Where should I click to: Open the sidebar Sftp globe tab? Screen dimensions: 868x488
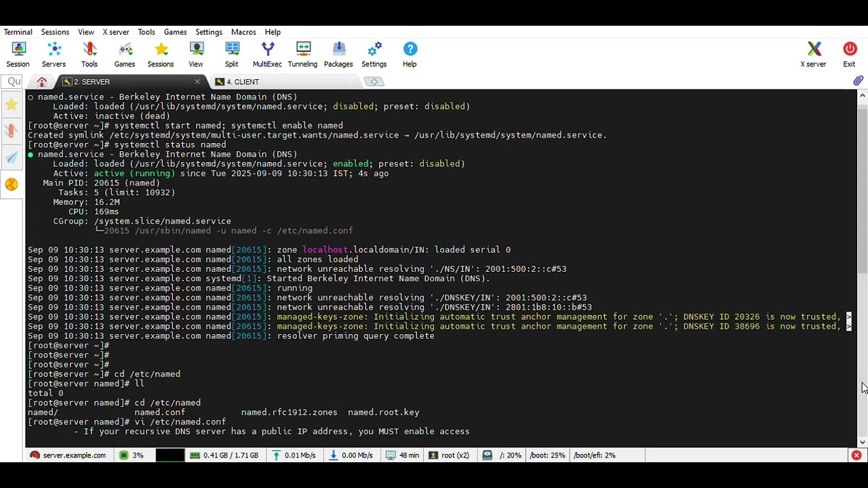coord(12,184)
